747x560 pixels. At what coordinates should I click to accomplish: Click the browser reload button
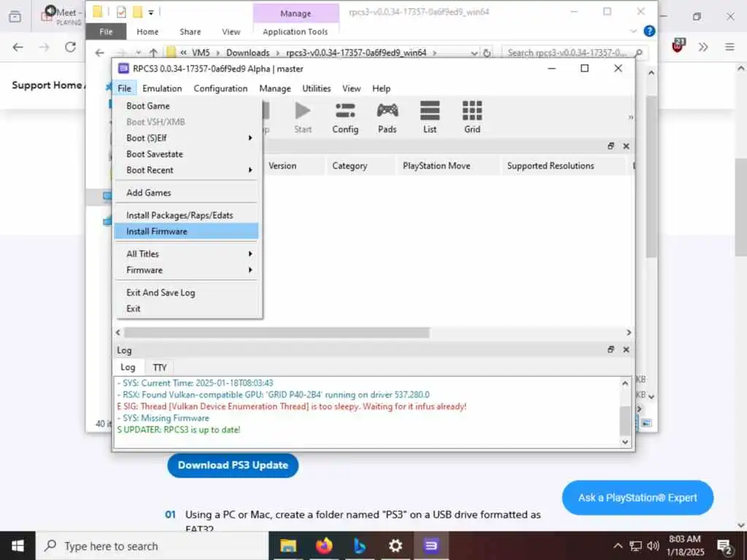tap(71, 47)
